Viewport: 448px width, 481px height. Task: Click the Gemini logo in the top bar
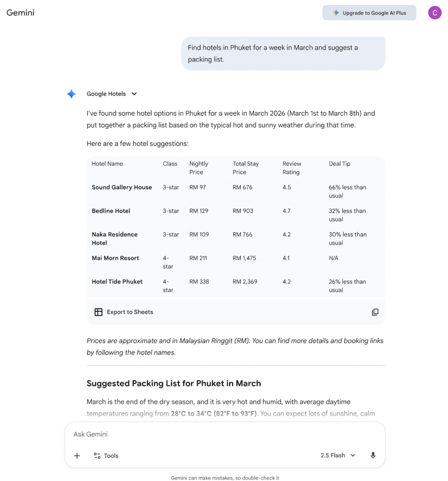(20, 13)
